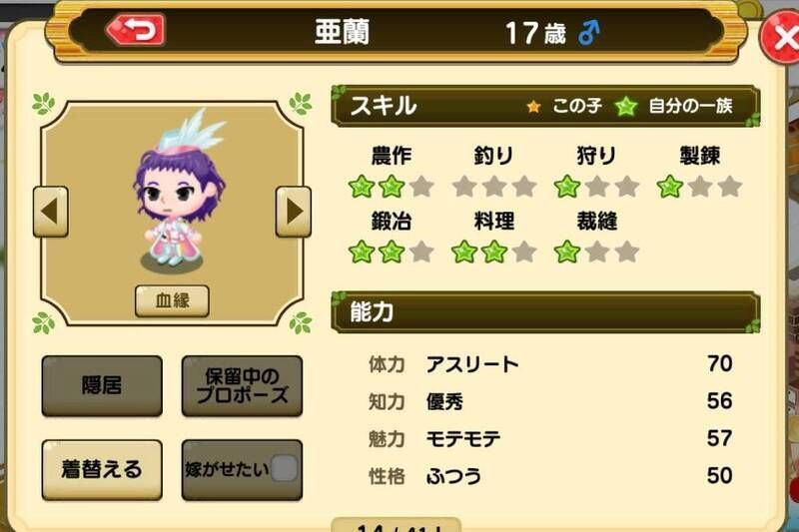The image size is (799, 532).
Task: Tap the 体力 アスリート stat row
Action: 550,364
